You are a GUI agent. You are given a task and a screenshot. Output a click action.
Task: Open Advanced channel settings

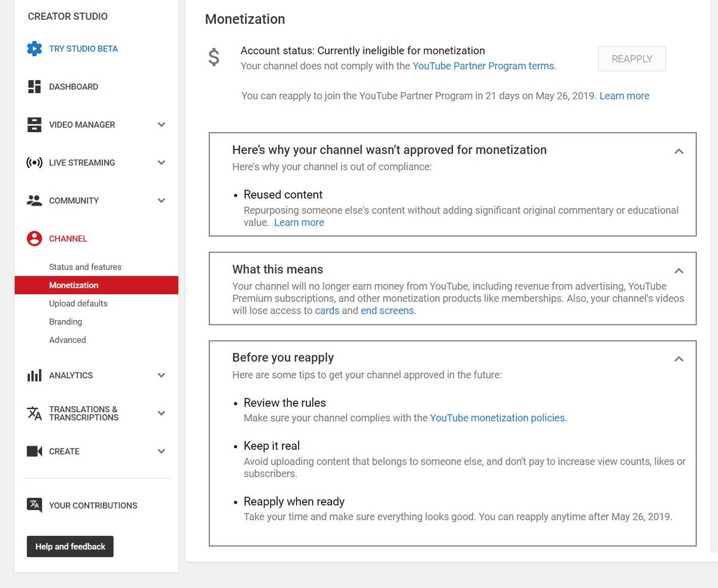click(x=68, y=340)
